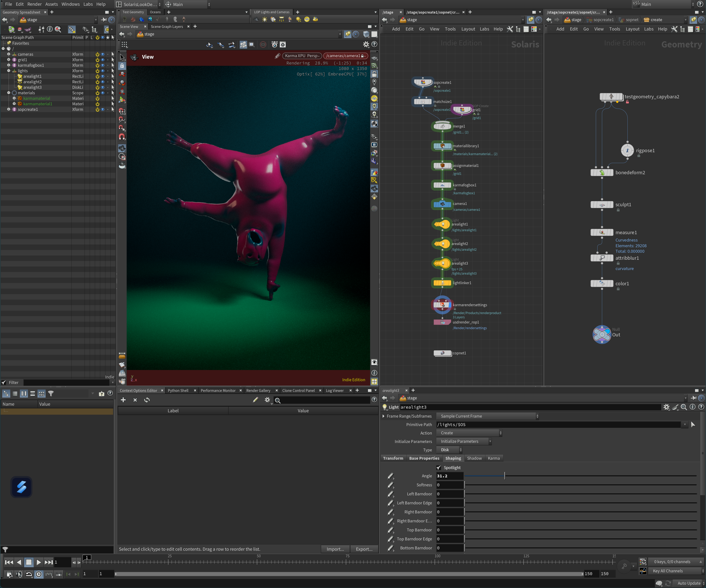
Task: Click the Auto Update button
Action: (689, 583)
